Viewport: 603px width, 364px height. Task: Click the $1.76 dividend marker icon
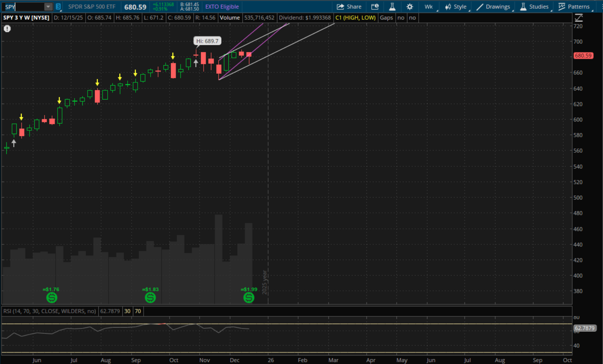[x=52, y=297]
